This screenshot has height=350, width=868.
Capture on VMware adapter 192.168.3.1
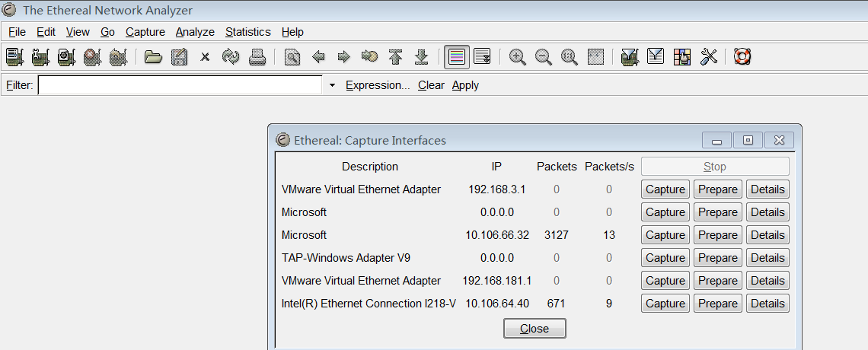click(665, 189)
